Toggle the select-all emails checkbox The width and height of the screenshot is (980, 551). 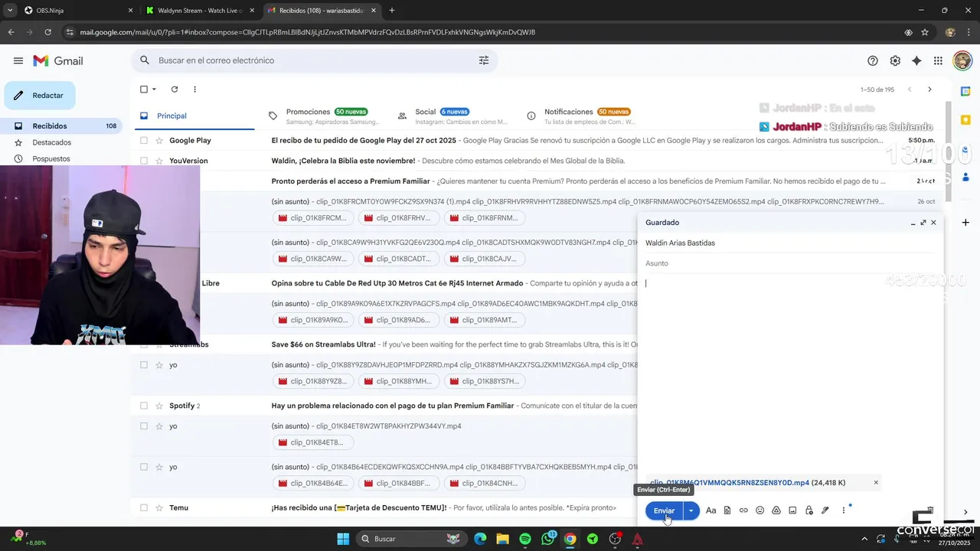coord(143,90)
